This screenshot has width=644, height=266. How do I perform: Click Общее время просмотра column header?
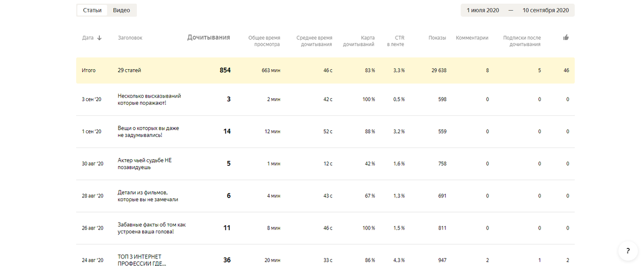pyautogui.click(x=264, y=41)
